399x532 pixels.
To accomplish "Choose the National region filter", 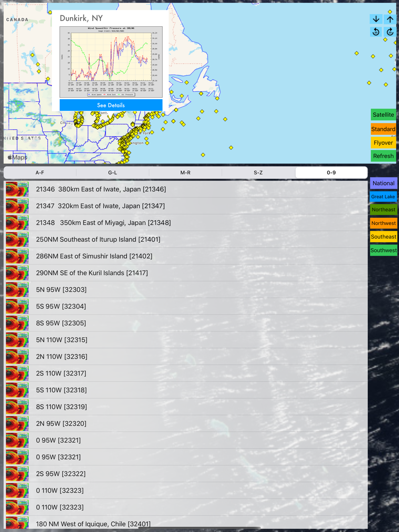I will coord(383,183).
